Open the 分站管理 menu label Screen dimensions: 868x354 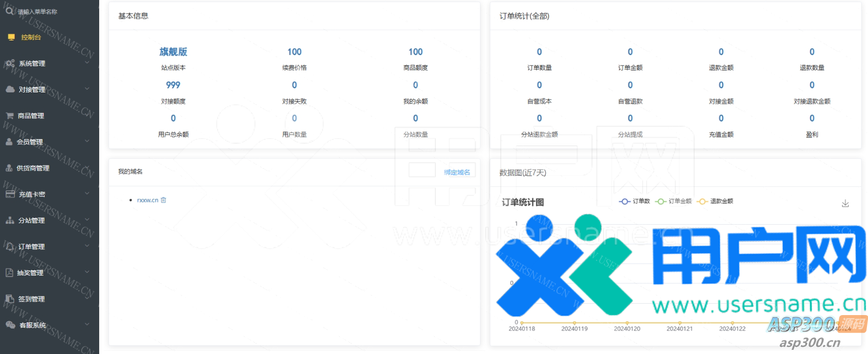tap(32, 220)
